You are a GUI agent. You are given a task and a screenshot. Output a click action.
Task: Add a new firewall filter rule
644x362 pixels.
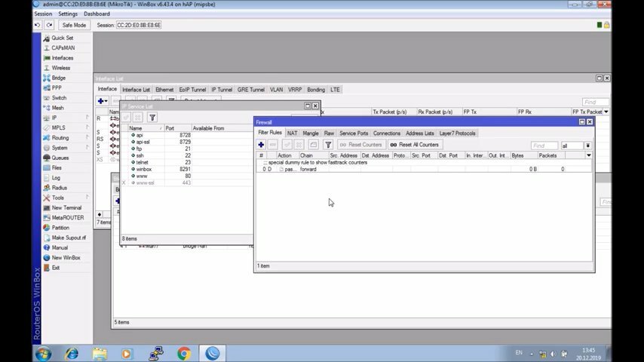point(261,145)
